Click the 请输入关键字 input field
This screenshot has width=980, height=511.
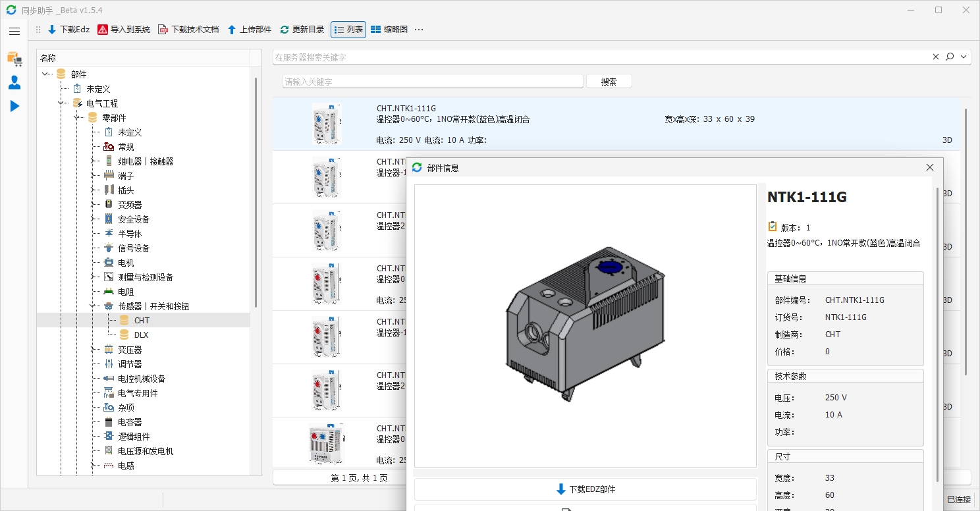pyautogui.click(x=433, y=82)
